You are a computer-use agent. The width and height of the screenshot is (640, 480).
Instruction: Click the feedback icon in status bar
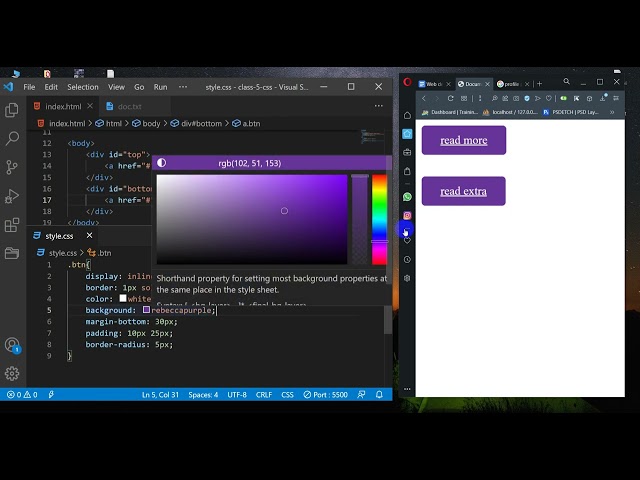pos(361,395)
